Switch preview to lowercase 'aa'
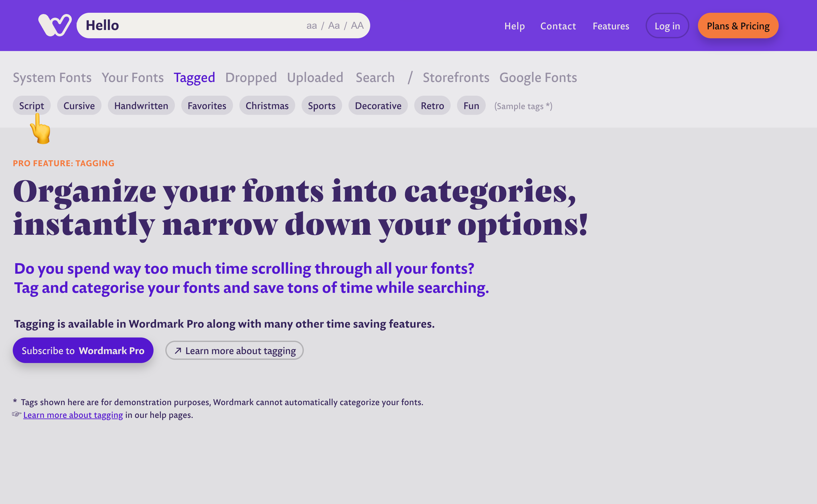 pos(311,26)
